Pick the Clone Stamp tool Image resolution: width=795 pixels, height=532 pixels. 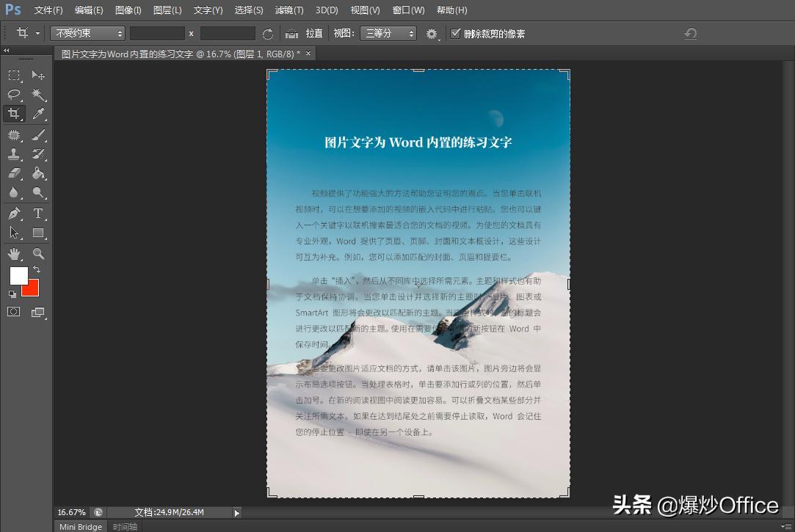(x=13, y=153)
